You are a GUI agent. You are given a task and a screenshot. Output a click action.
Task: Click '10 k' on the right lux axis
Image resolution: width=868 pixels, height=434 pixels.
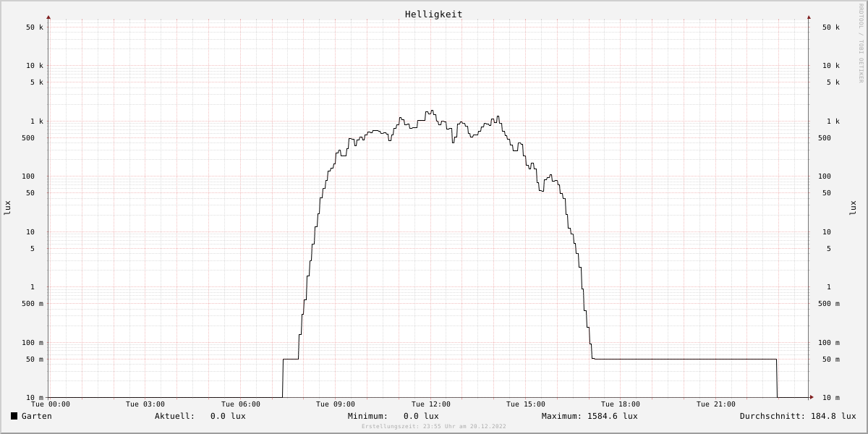[x=831, y=66]
